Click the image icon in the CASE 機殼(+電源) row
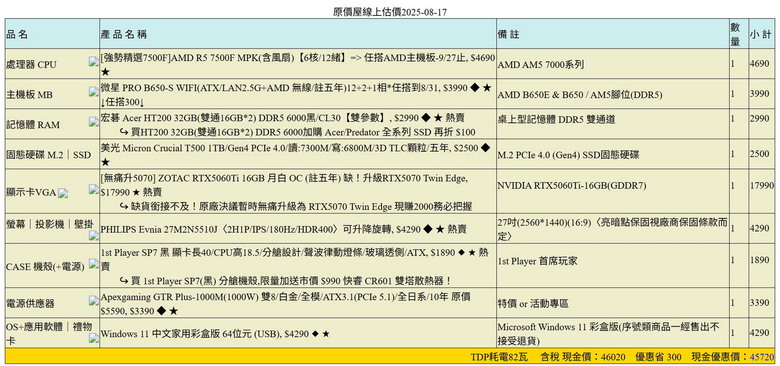The width and height of the screenshot is (780, 366). point(94,263)
